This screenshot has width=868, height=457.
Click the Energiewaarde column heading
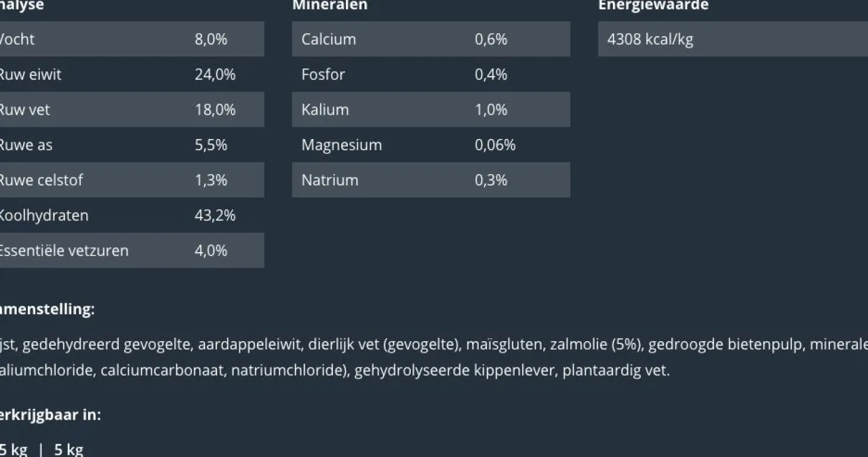pyautogui.click(x=653, y=5)
